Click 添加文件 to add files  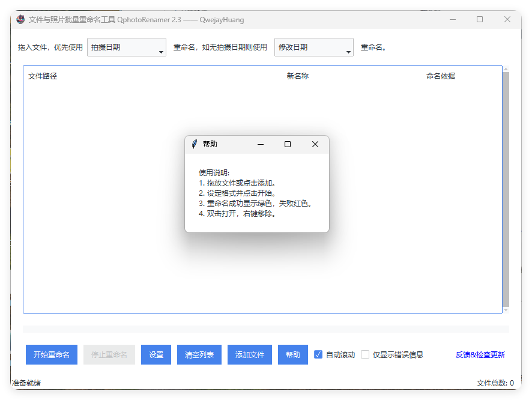pos(249,354)
